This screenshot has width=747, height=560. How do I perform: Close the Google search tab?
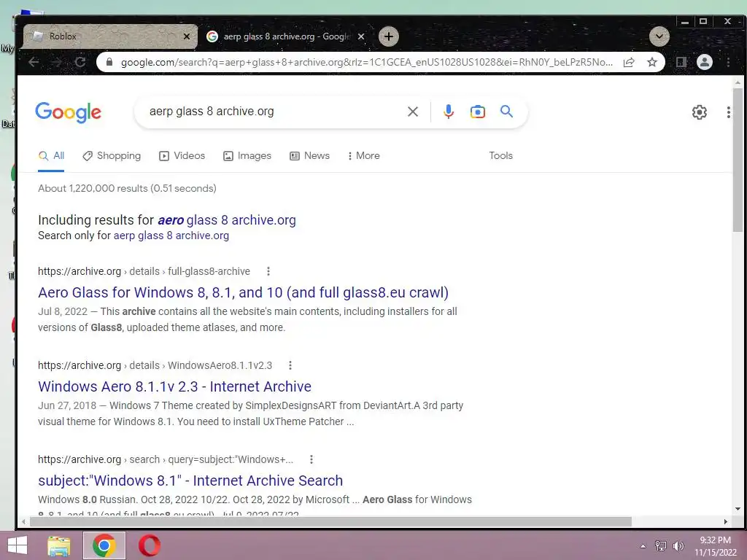coord(361,36)
